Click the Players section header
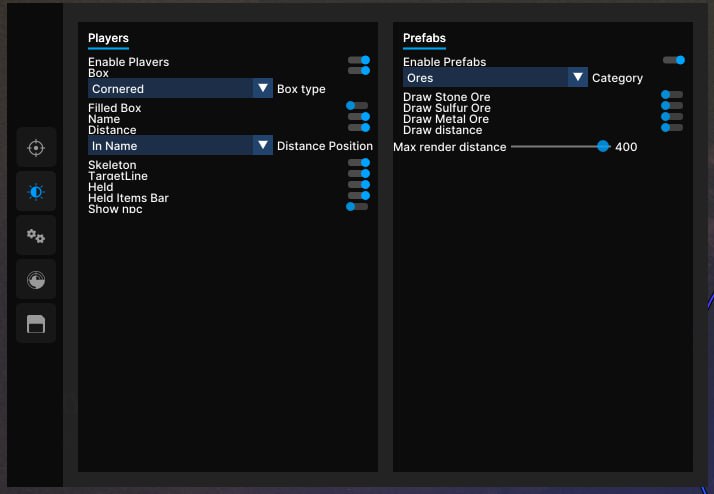The image size is (714, 494). tap(108, 38)
